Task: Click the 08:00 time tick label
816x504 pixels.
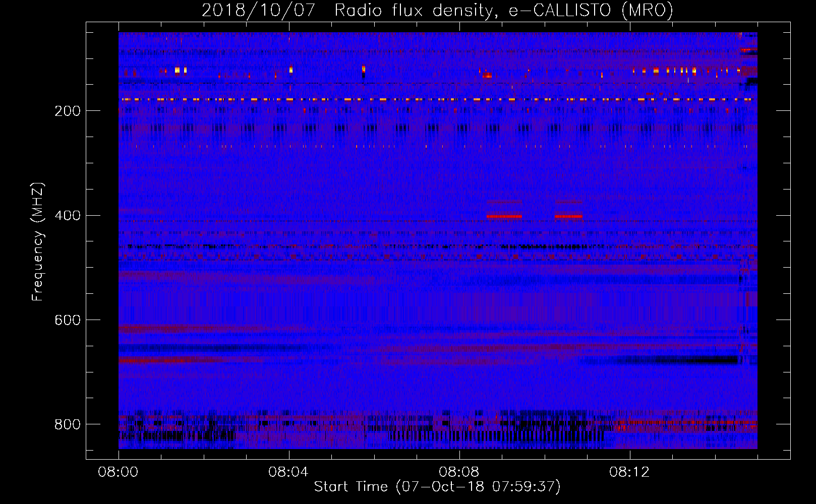Action: pyautogui.click(x=119, y=472)
